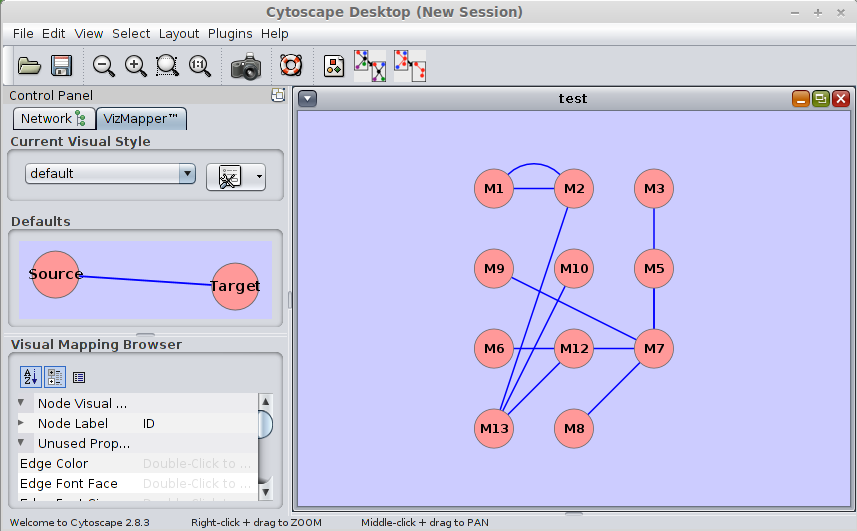Select node M9 in the network

pyautogui.click(x=494, y=268)
